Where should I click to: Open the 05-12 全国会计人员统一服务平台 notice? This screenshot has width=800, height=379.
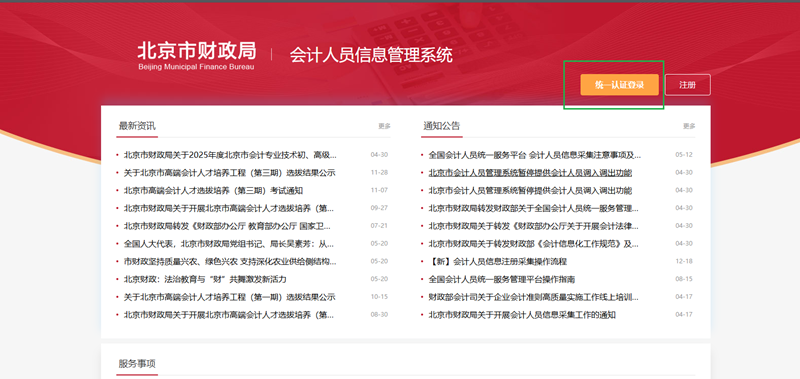coord(535,155)
